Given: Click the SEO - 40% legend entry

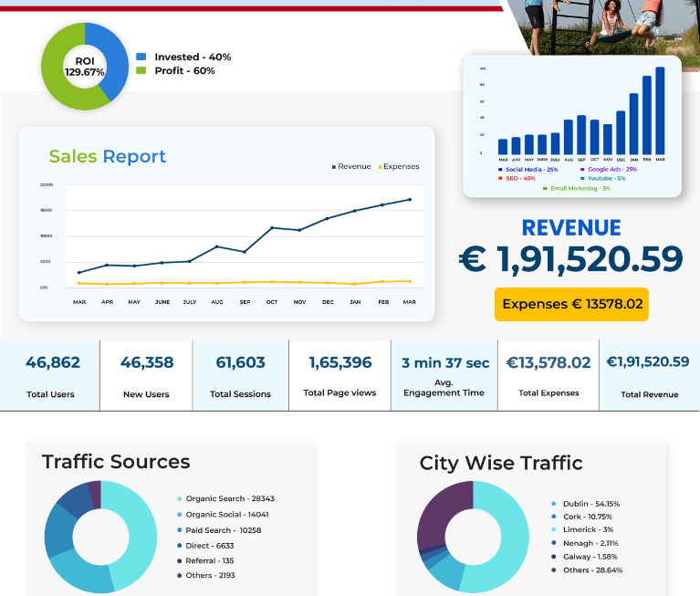Looking at the screenshot, I should (x=517, y=179).
